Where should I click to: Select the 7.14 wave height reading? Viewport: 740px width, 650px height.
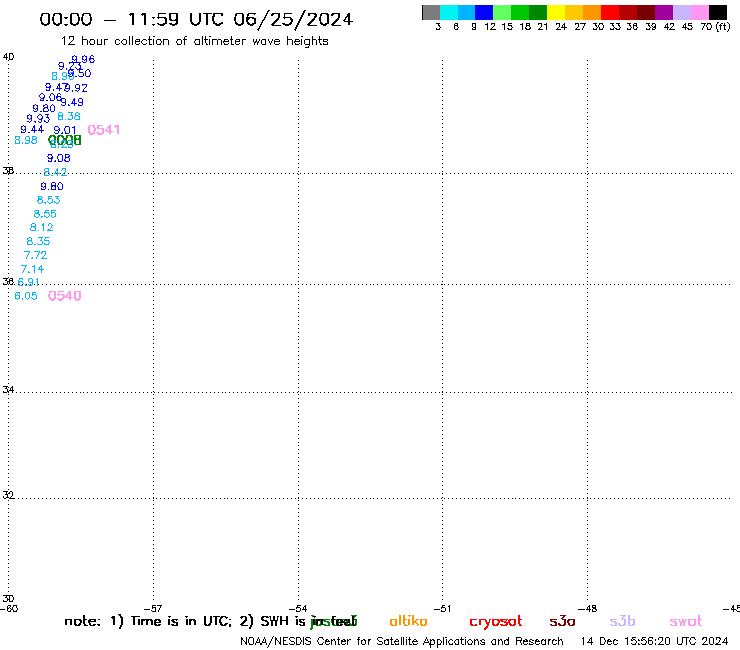(x=32, y=269)
